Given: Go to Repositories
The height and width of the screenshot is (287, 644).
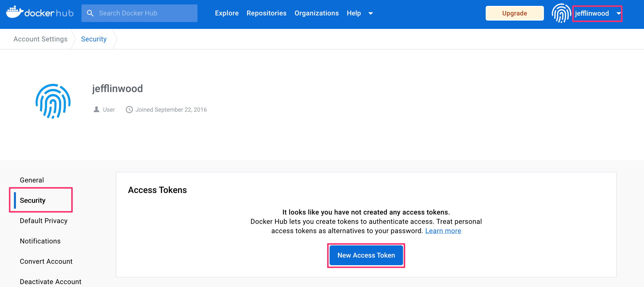Looking at the screenshot, I should (x=266, y=13).
